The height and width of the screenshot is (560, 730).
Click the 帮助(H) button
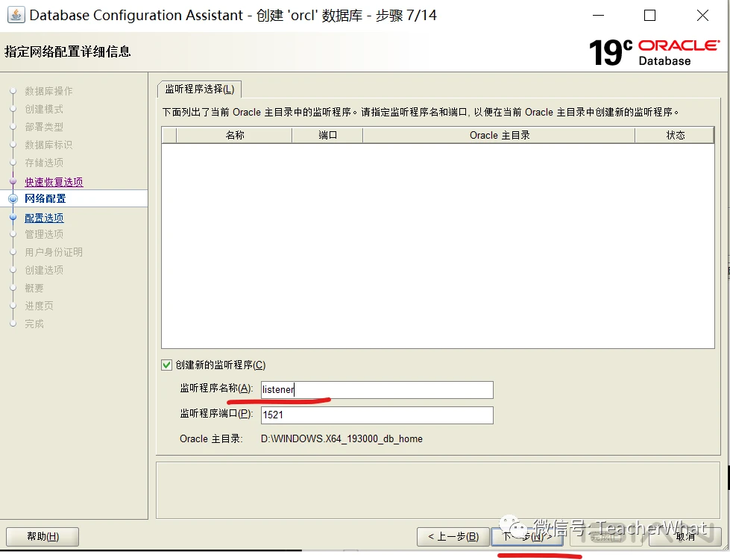pyautogui.click(x=43, y=537)
